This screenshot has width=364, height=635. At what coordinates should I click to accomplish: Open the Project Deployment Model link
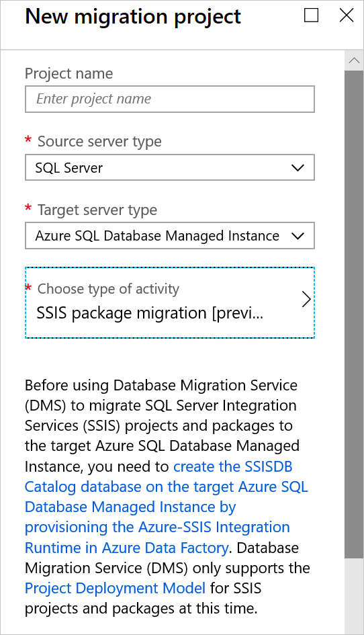pos(115,588)
